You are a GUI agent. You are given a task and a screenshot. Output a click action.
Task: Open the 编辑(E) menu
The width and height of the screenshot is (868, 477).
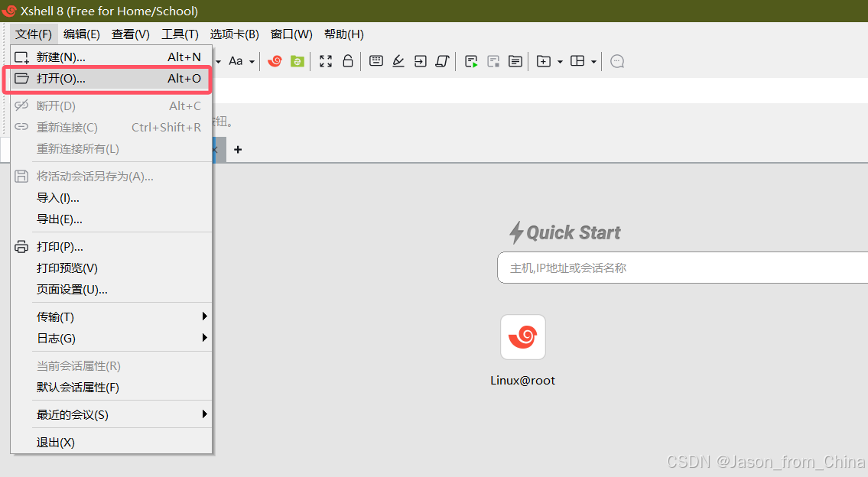point(81,34)
